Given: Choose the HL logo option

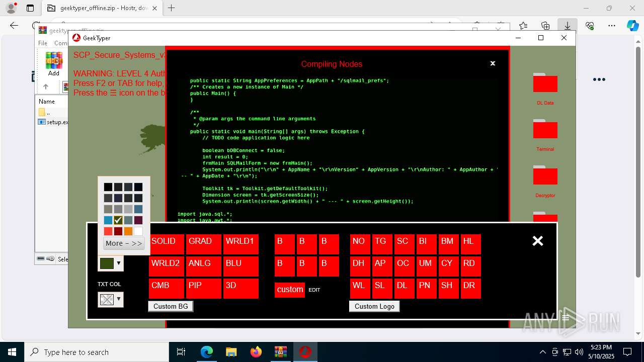Looking at the screenshot, I should click(x=471, y=244).
